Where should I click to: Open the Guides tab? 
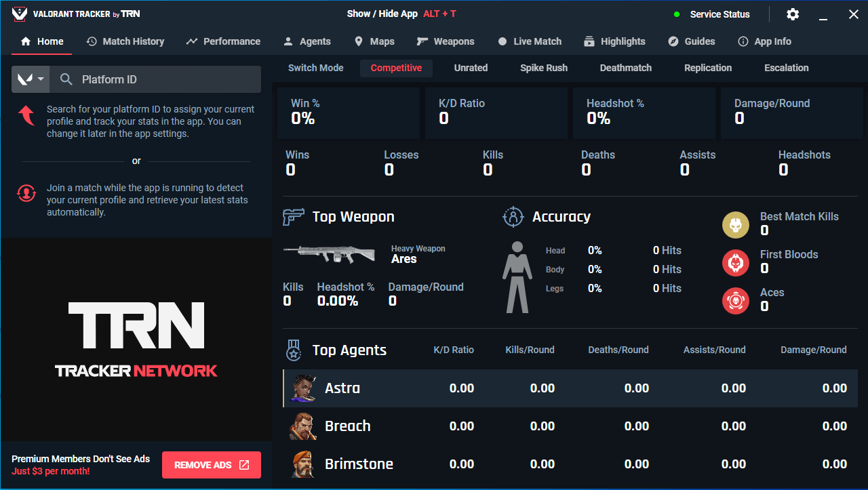point(692,41)
